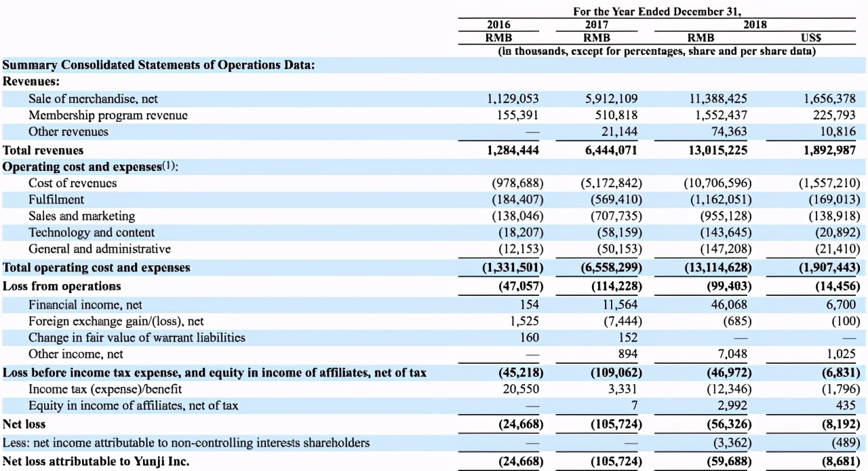
Task: Click the "Change in fair value of warrant liabilities" label
Action: 136,337
